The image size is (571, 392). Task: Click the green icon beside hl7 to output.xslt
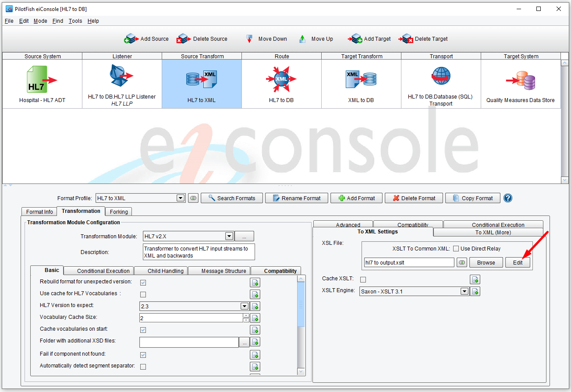click(461, 262)
